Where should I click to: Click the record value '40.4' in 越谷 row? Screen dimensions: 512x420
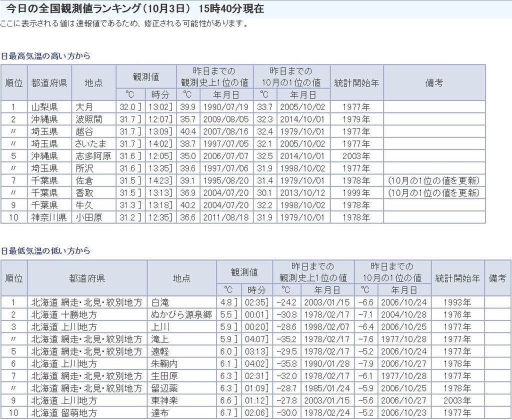coord(188,131)
